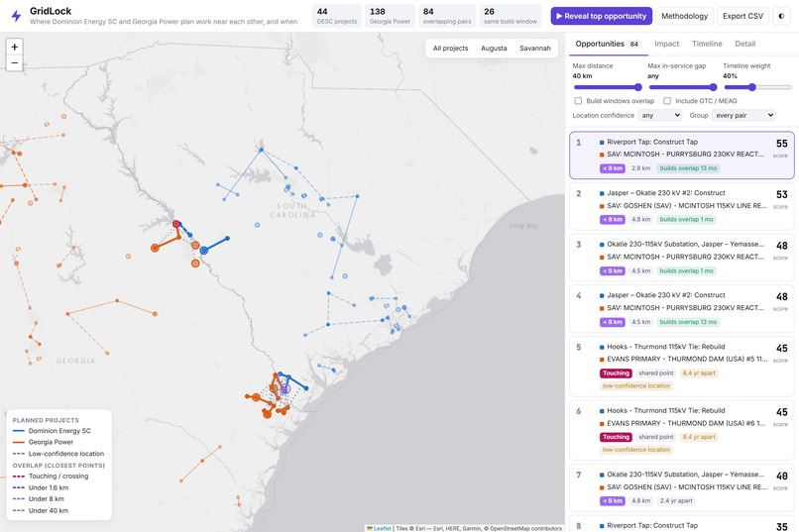This screenshot has width=799, height=532.
Task: Click the 26 same build window stat
Action: (511, 16)
